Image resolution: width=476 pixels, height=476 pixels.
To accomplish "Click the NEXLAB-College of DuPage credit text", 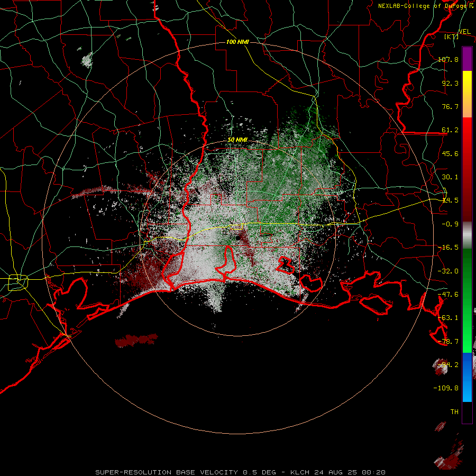I will 424,6.
